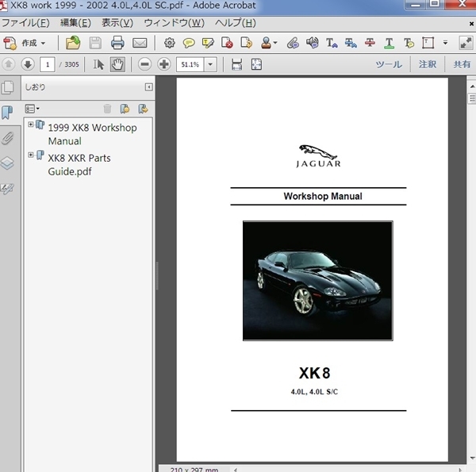This screenshot has height=472, width=476.
Task: Open the attachments paperclip panel
Action: click(x=7, y=138)
